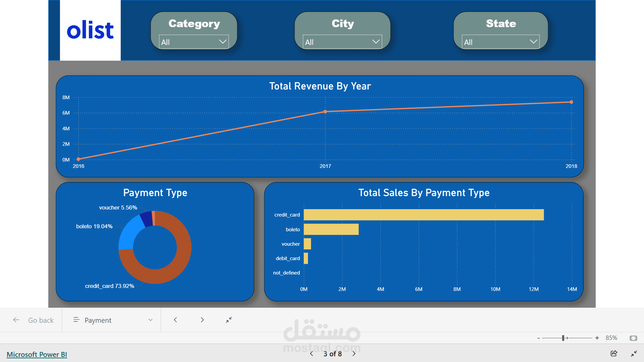Open the Category filter dropdown
The height and width of the screenshot is (362, 644).
pyautogui.click(x=194, y=42)
